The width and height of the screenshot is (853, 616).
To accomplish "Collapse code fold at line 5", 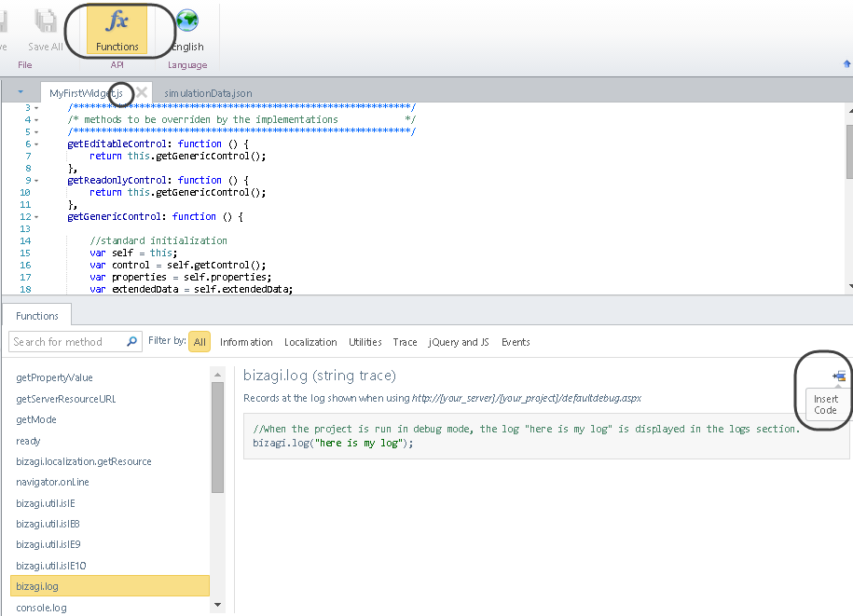I will (36, 132).
